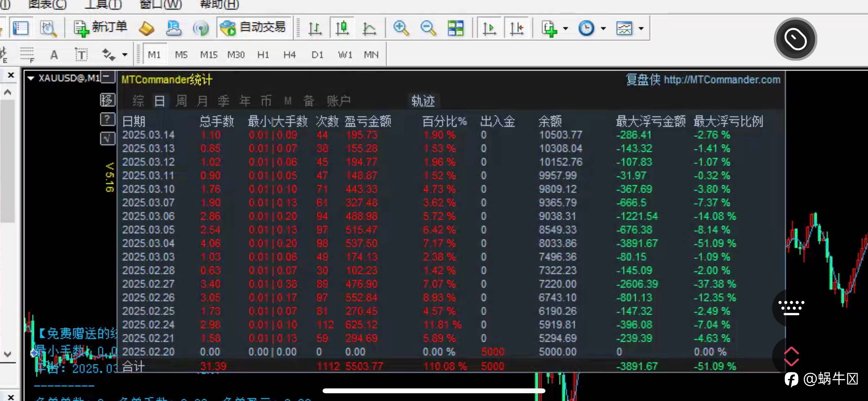
Task: Click the add indicator icon
Action: (549, 28)
